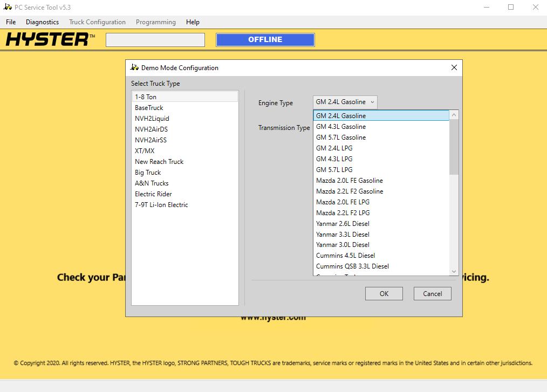Open the Diagnostics menu

point(42,22)
